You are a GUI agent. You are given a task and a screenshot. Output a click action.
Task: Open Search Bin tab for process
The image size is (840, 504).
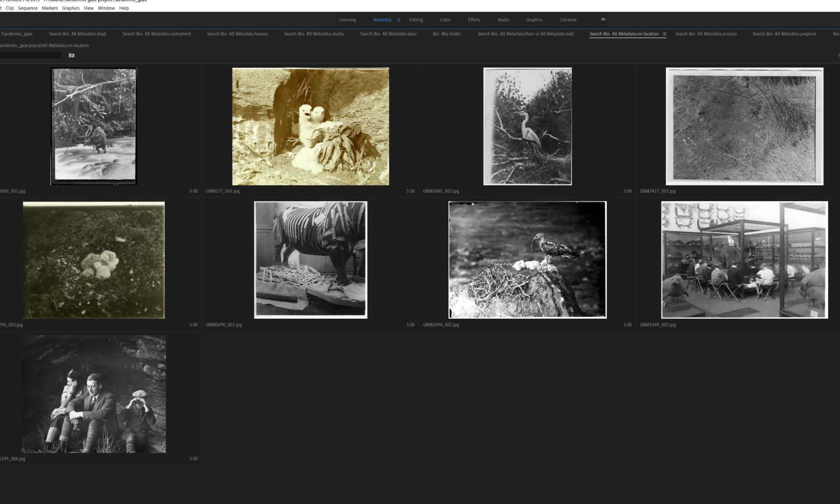706,34
